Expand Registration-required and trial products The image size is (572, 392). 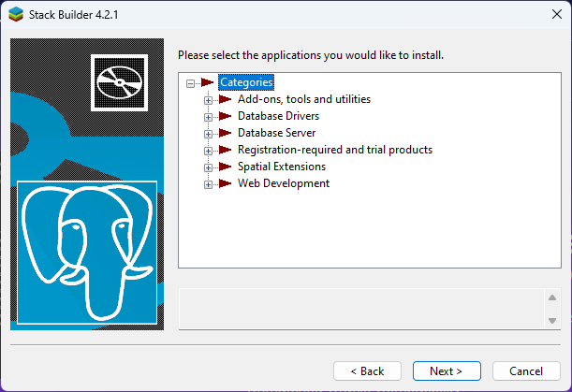click(208, 150)
